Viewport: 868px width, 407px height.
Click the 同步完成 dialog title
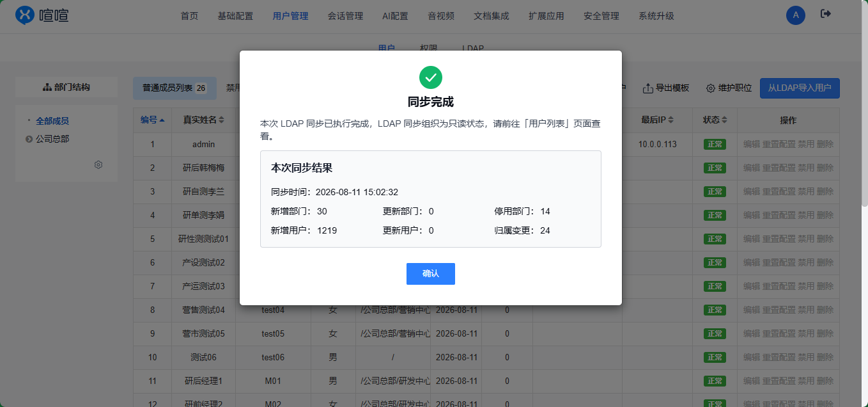click(x=431, y=102)
